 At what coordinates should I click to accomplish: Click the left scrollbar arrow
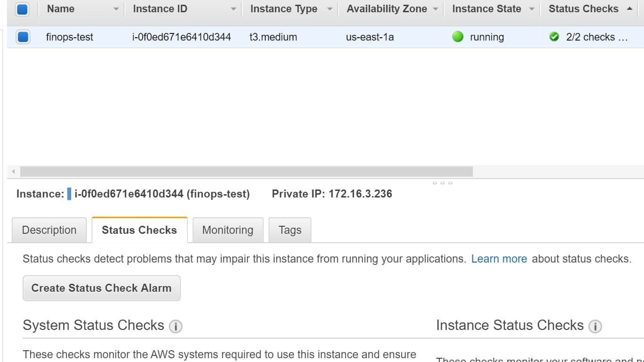click(13, 172)
